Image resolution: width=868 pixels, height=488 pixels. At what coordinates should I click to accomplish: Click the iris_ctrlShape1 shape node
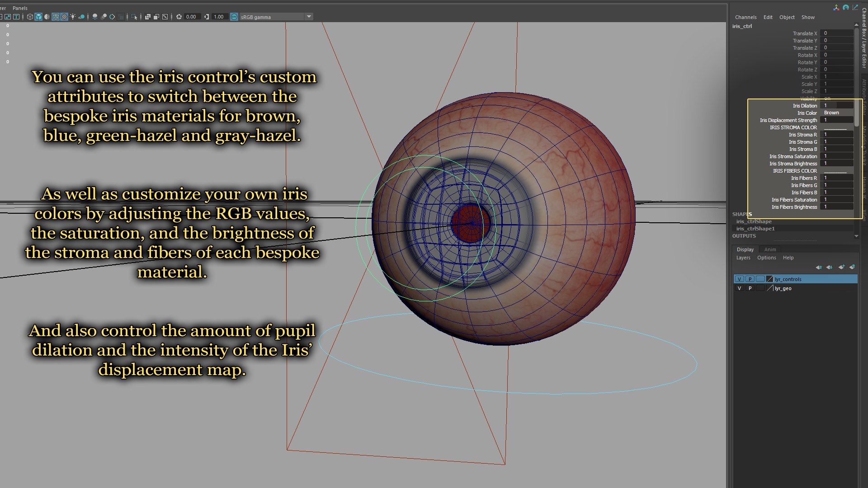click(x=755, y=229)
